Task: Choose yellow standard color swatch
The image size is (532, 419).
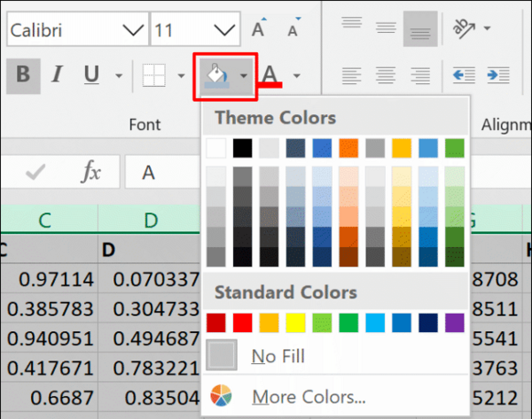Action: point(295,322)
